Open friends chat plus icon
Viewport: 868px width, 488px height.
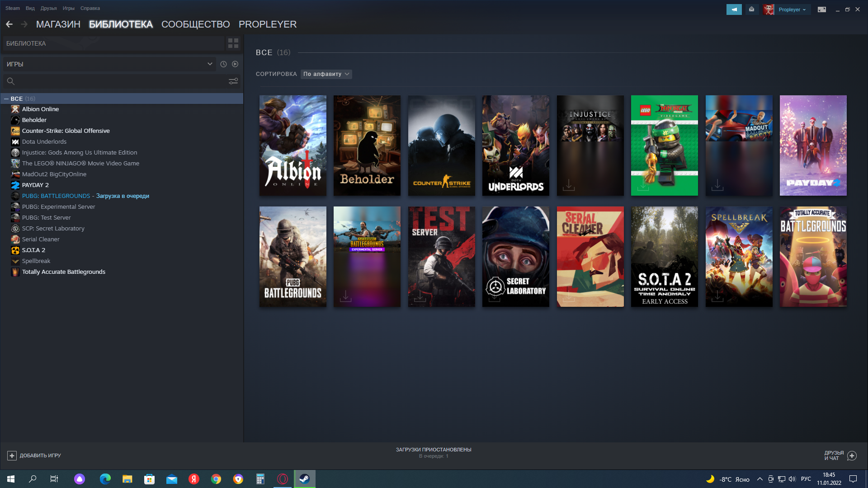tap(852, 455)
